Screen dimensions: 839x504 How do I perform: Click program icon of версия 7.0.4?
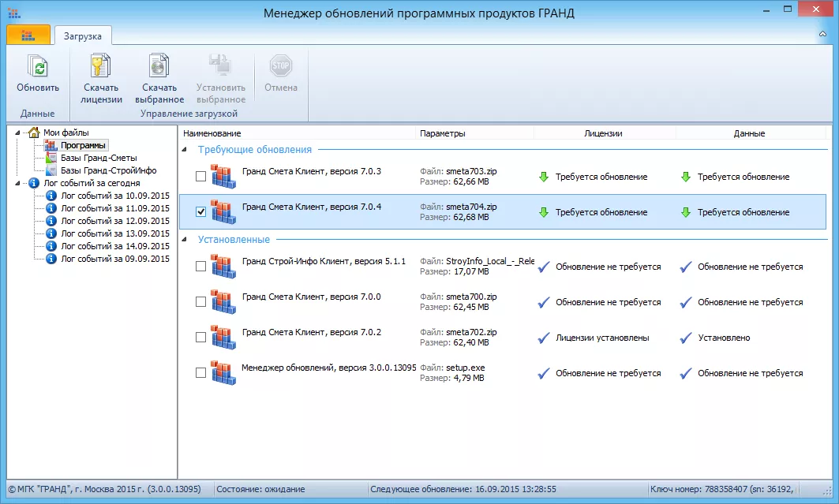coord(223,211)
